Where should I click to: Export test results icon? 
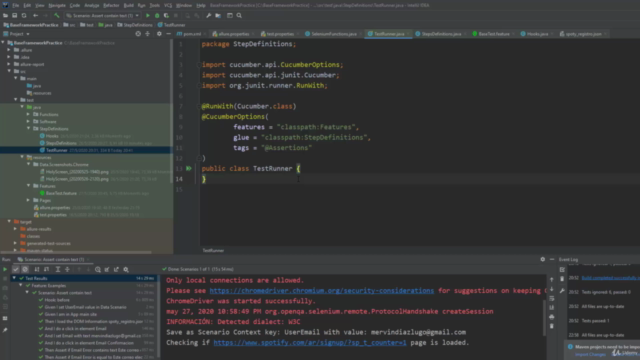click(116, 269)
